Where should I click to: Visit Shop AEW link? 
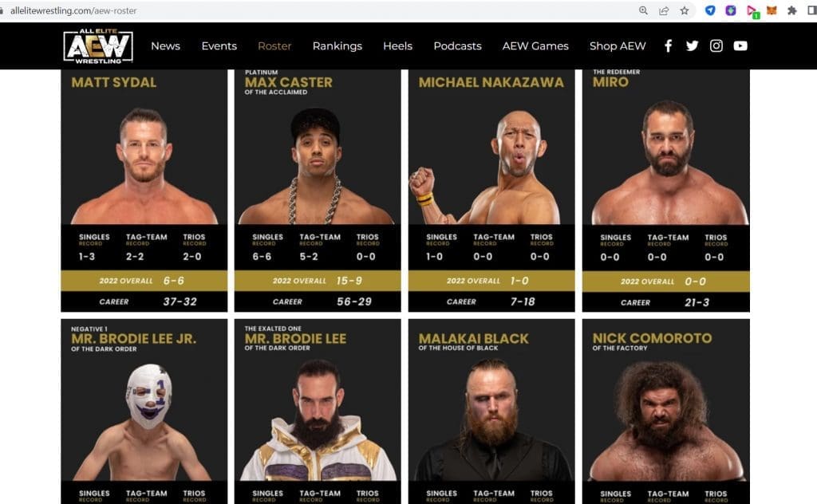click(618, 45)
